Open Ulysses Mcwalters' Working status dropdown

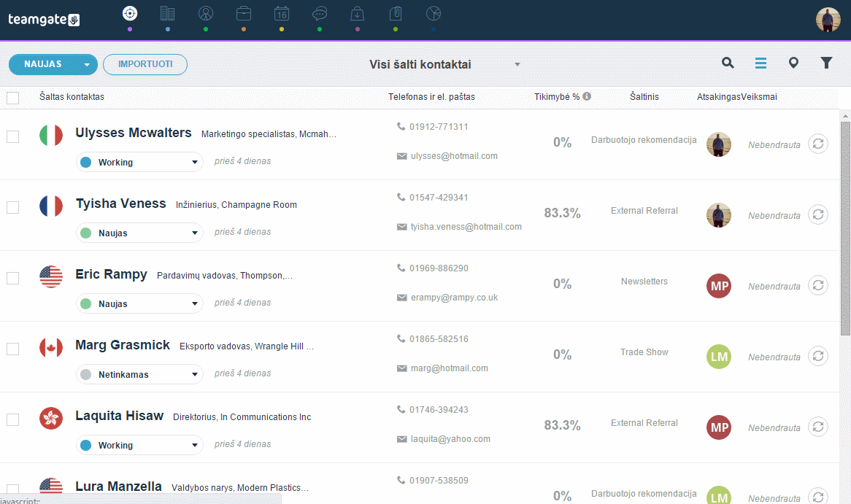tap(139, 162)
